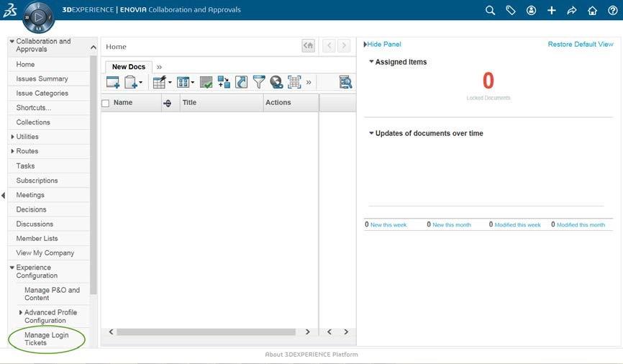Open the tag icon in top bar

[511, 10]
